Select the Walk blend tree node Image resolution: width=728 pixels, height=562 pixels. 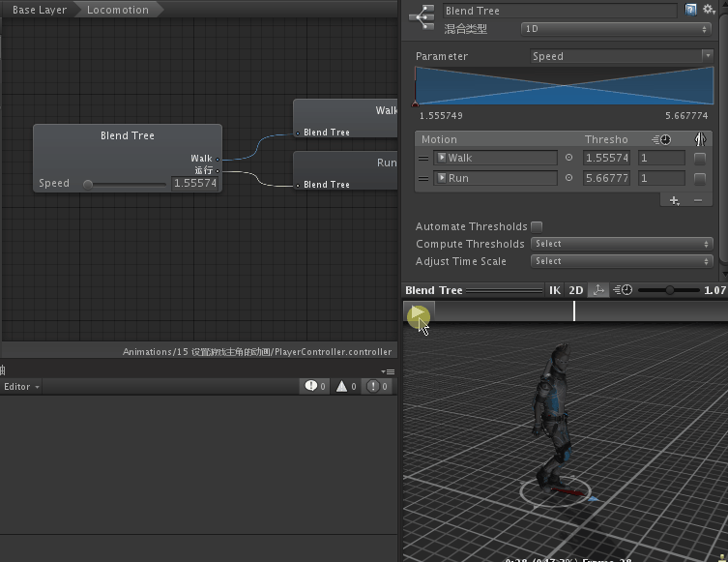coord(345,118)
